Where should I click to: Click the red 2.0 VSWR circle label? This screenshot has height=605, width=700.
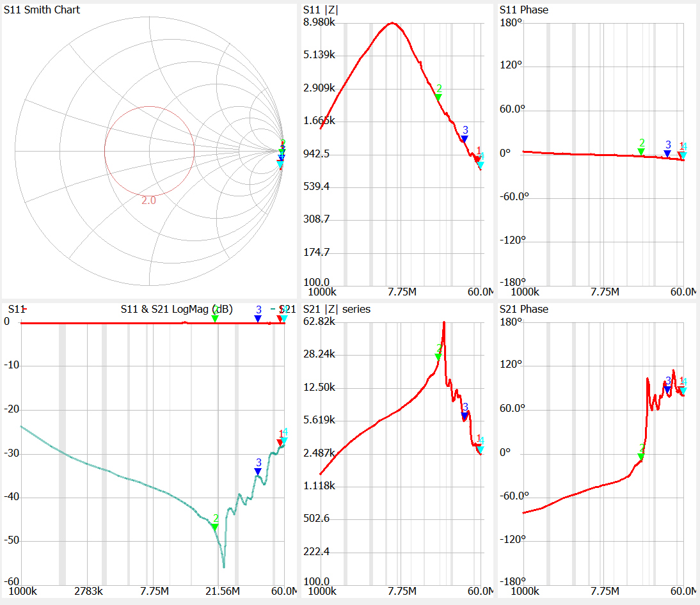pos(148,200)
